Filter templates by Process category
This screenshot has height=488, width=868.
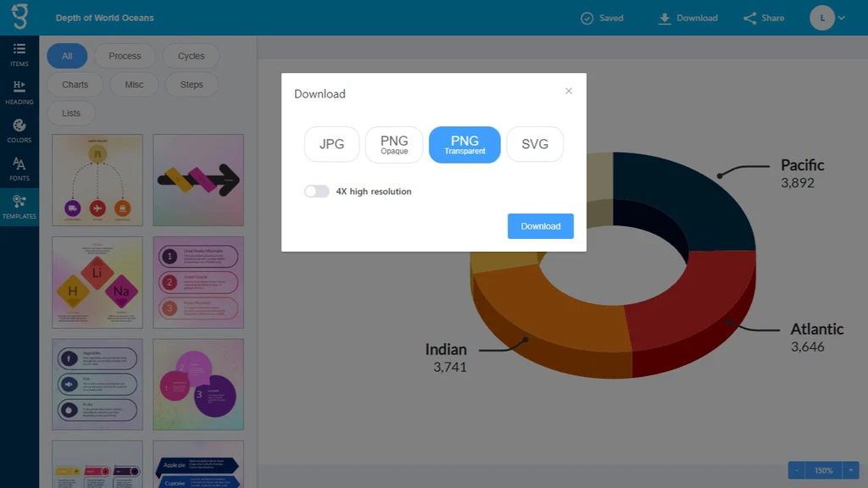125,56
